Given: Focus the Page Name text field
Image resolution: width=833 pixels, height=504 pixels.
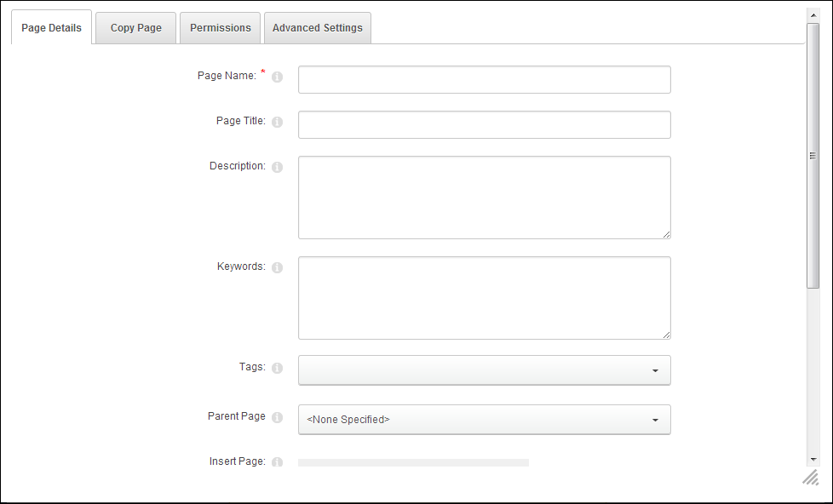Looking at the screenshot, I should [485, 80].
